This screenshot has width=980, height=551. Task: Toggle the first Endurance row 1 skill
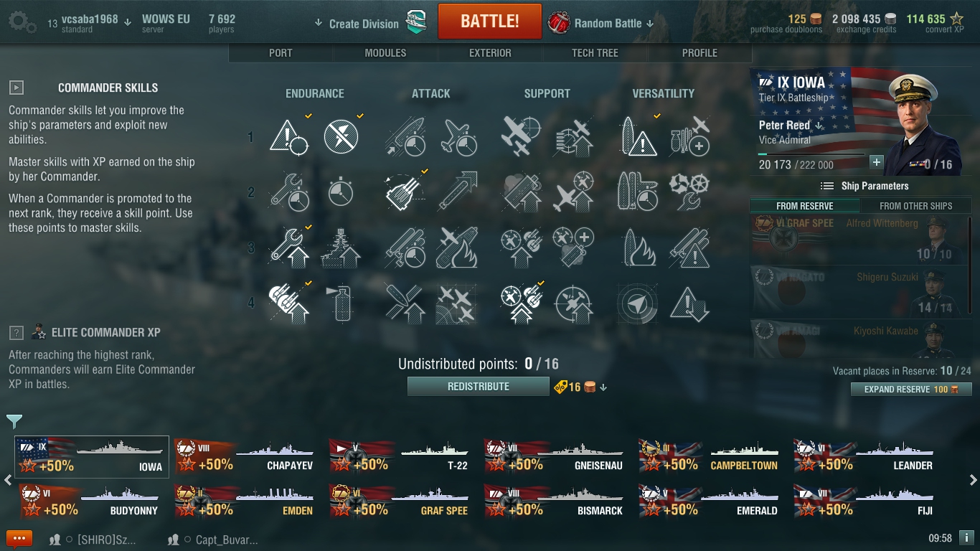[x=288, y=136]
